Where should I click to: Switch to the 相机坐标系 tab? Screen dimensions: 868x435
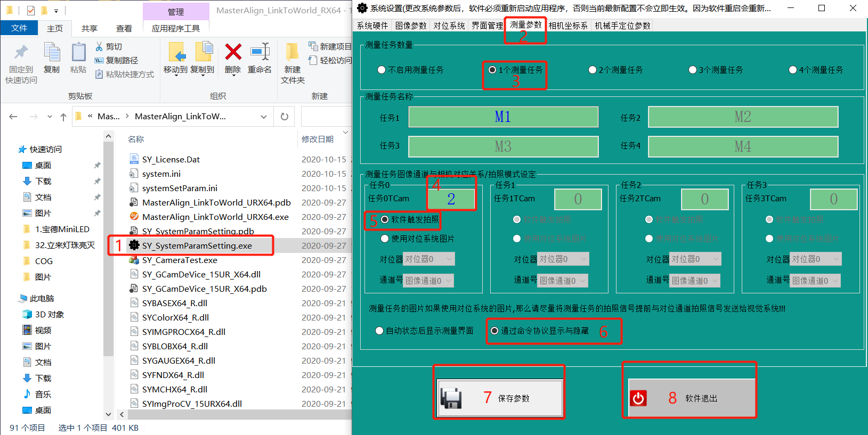(568, 26)
